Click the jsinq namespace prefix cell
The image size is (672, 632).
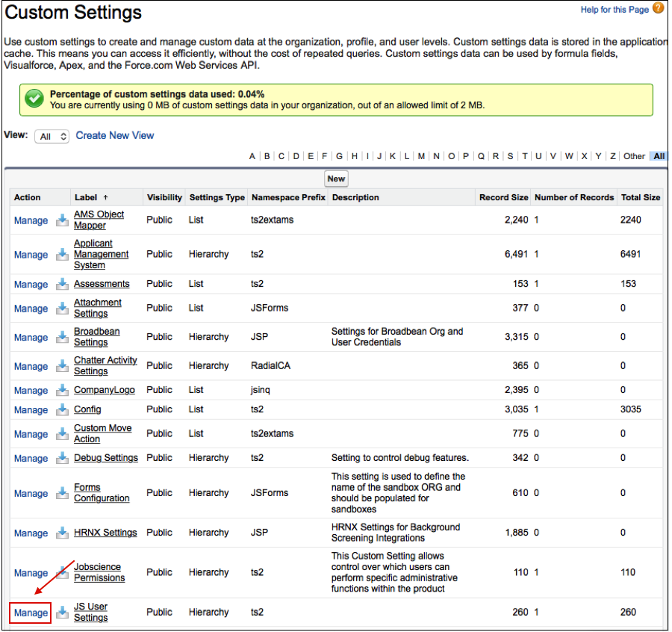click(x=260, y=390)
